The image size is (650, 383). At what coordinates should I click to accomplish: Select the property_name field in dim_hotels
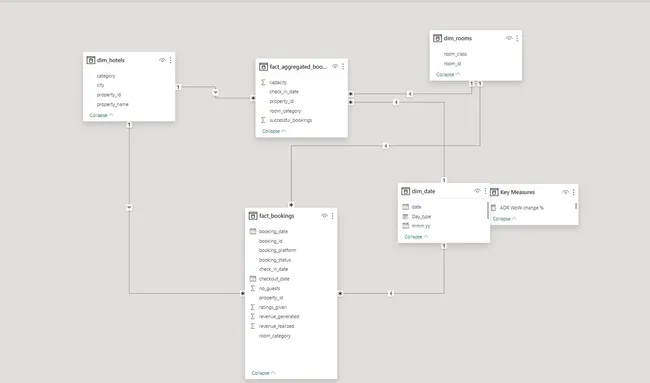[x=112, y=104]
